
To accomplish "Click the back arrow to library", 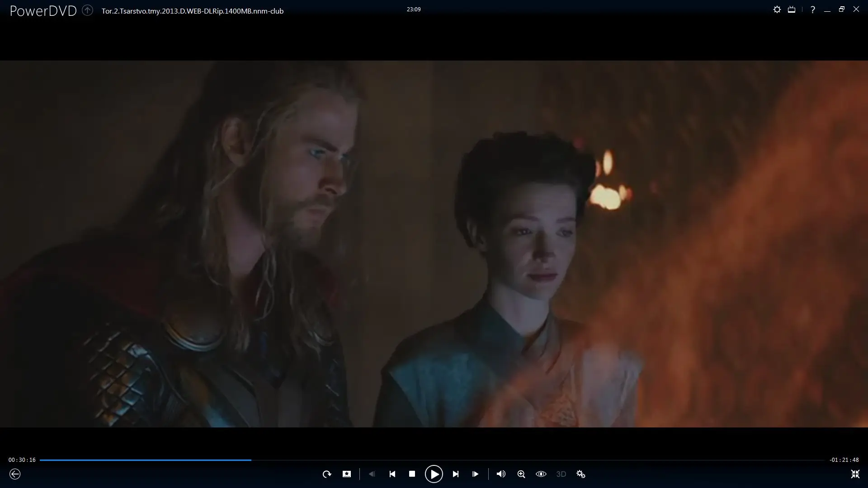I will [x=15, y=474].
